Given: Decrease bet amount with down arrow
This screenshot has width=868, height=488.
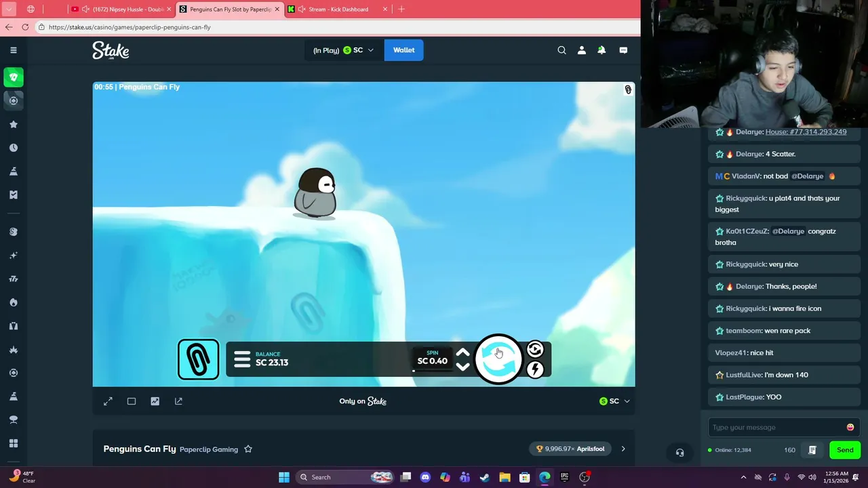Looking at the screenshot, I should tap(462, 367).
